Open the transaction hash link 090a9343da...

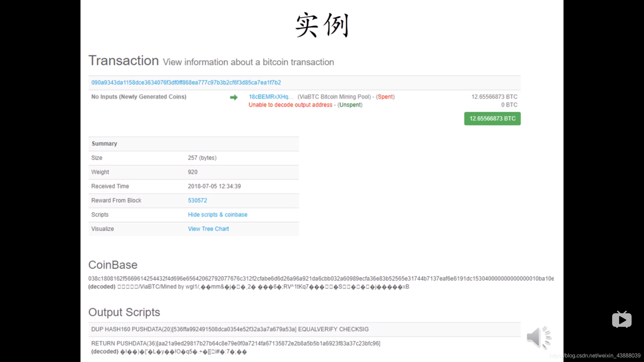pos(186,82)
